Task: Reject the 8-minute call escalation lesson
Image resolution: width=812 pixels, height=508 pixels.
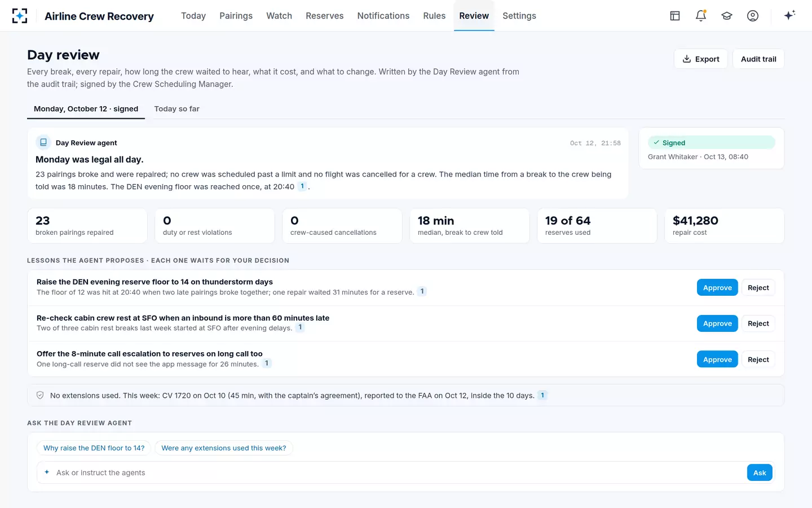Action: [x=758, y=360]
